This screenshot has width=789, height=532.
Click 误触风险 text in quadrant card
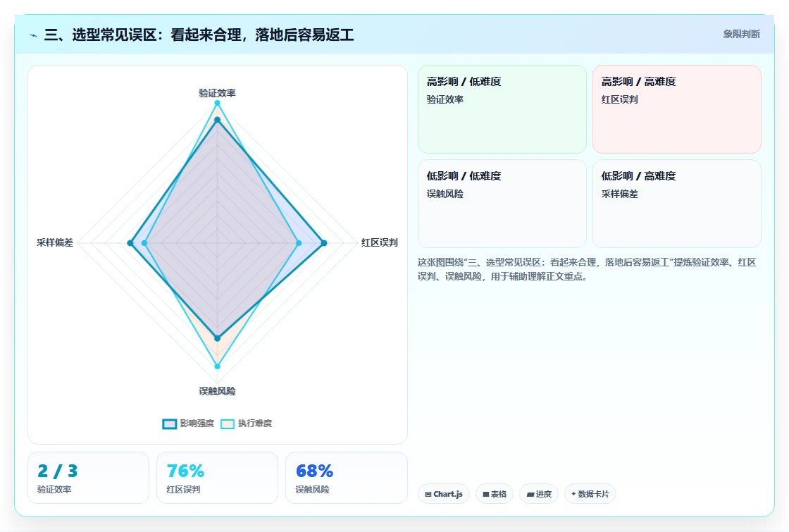click(x=445, y=194)
